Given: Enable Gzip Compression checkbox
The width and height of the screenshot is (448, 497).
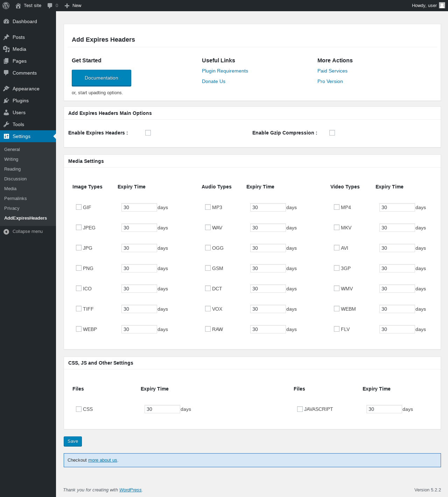Looking at the screenshot, I should tap(332, 133).
